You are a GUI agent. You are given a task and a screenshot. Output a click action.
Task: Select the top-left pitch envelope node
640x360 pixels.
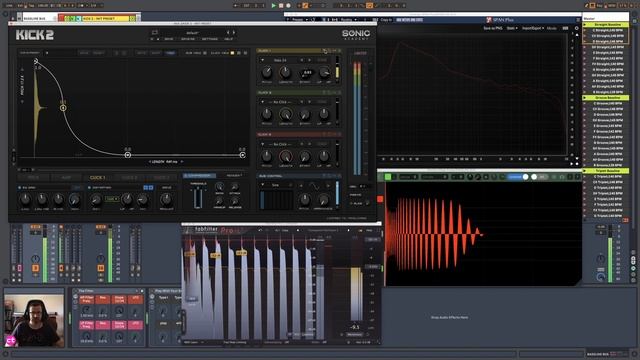click(36, 61)
